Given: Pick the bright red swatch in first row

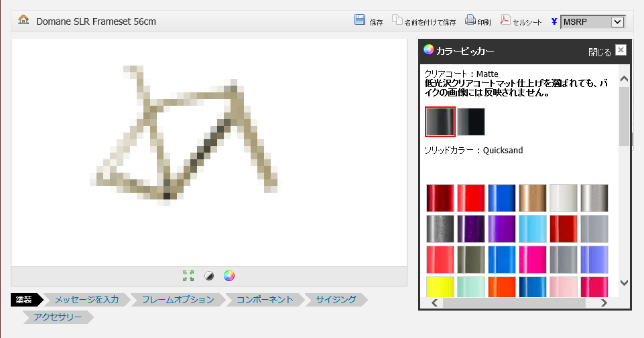Looking at the screenshot, I should pos(471,198).
